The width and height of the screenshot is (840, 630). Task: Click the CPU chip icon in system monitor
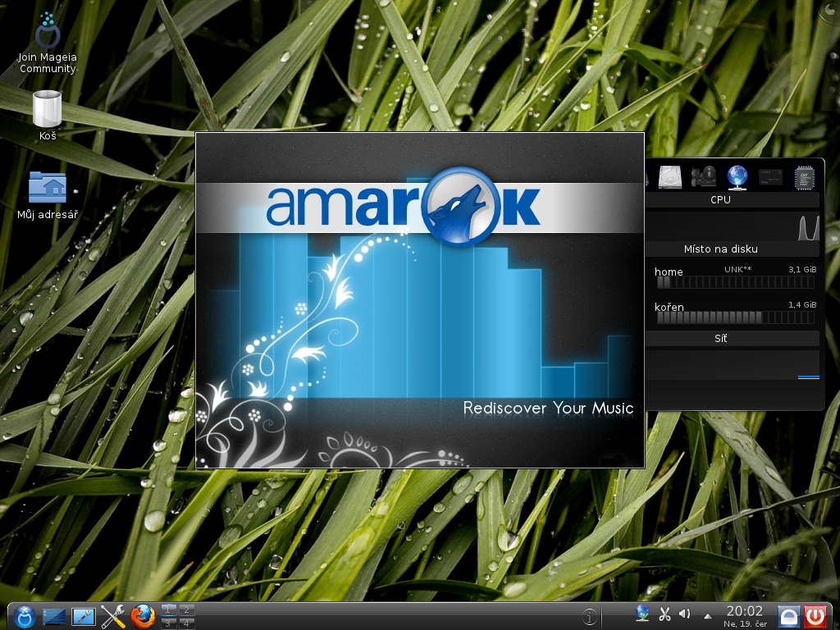point(804,177)
